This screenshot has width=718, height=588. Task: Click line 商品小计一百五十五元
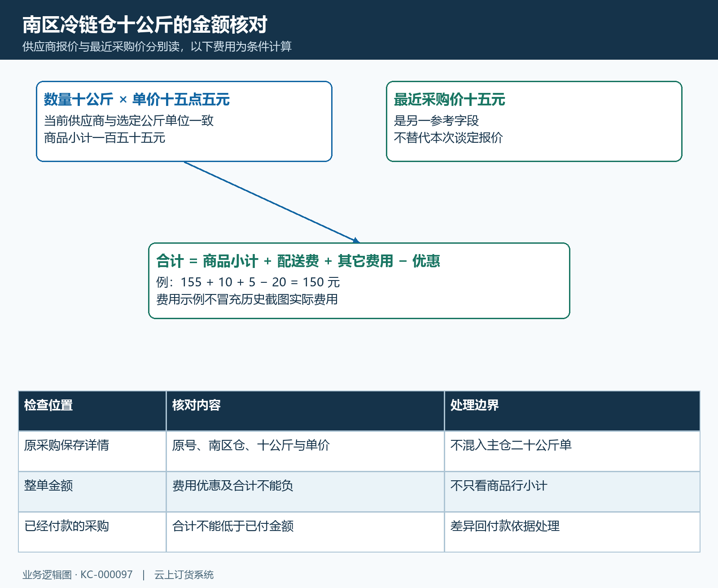tap(105, 137)
